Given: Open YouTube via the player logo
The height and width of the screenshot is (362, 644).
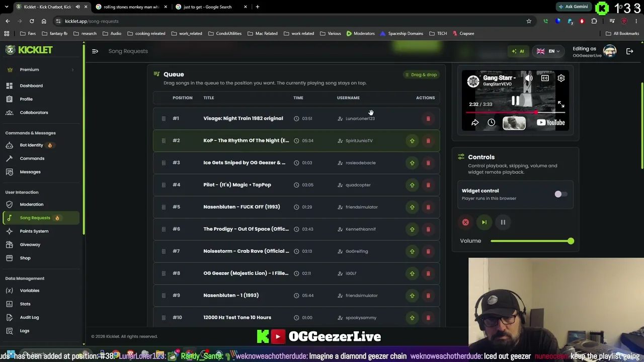Looking at the screenshot, I should [550, 123].
